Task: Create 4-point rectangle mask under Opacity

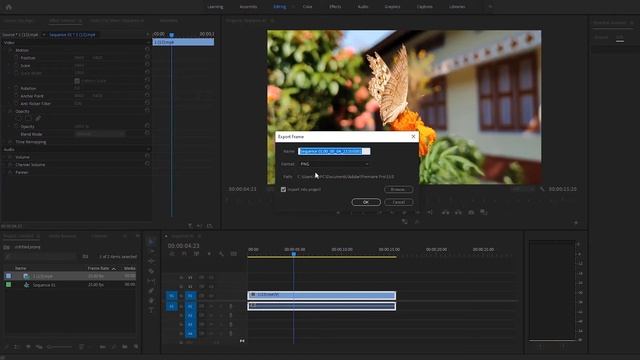Action: (x=29, y=119)
